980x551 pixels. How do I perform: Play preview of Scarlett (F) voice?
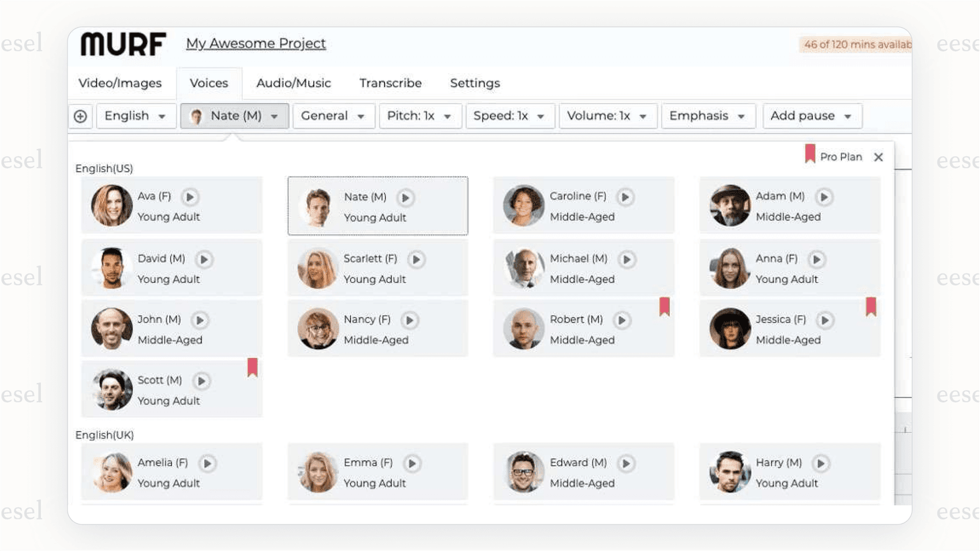coord(416,259)
